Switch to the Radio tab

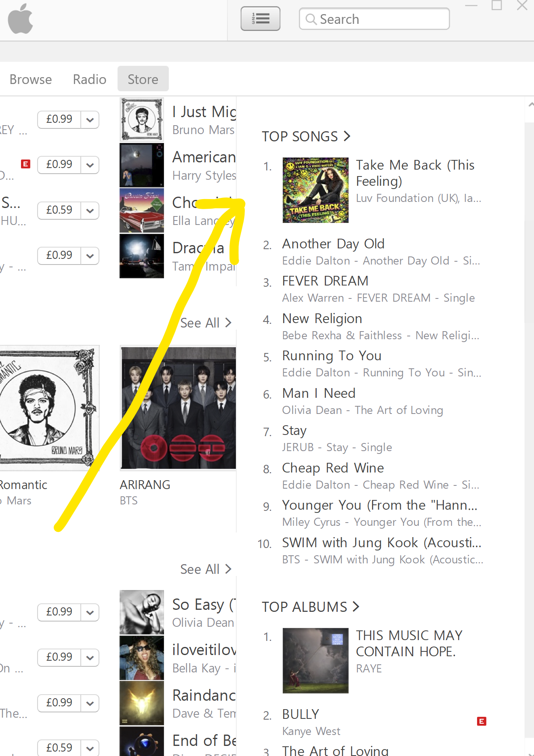(90, 79)
